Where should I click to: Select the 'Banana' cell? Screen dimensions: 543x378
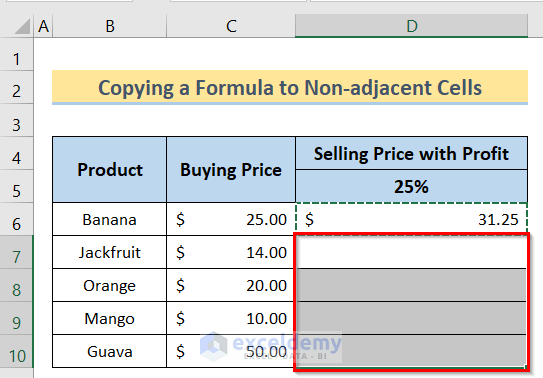coord(109,219)
